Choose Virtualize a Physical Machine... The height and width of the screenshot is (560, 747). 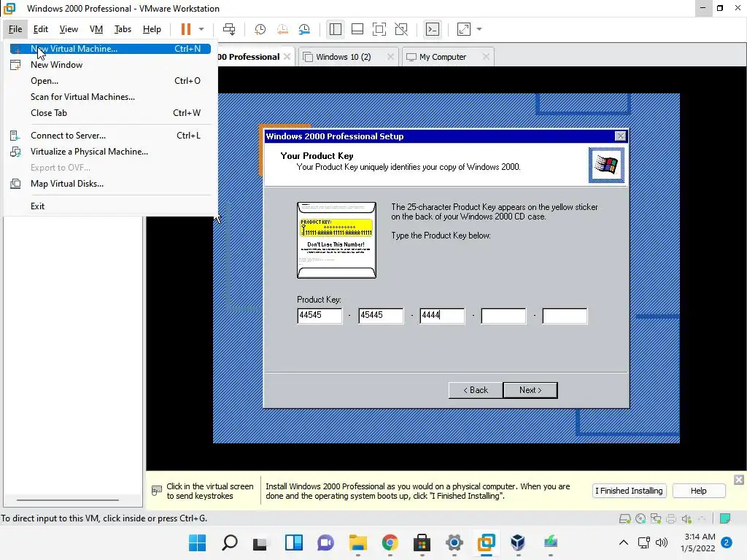point(110,152)
